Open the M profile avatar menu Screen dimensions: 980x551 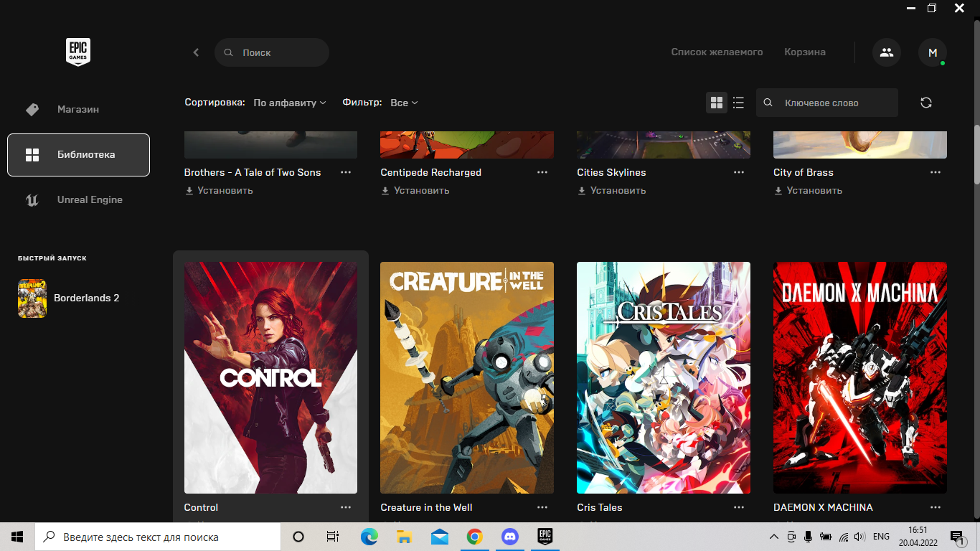click(x=933, y=52)
